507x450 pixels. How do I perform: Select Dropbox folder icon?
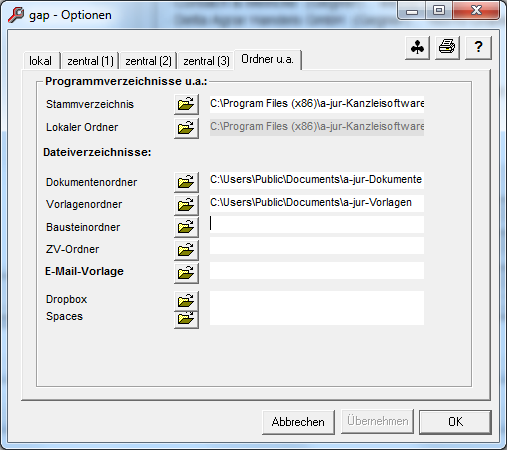[186, 301]
